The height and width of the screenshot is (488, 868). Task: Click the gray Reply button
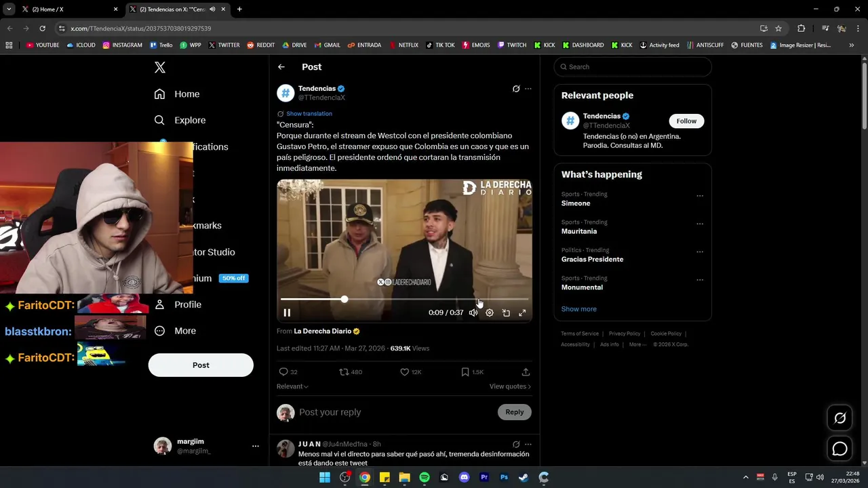[x=515, y=412]
